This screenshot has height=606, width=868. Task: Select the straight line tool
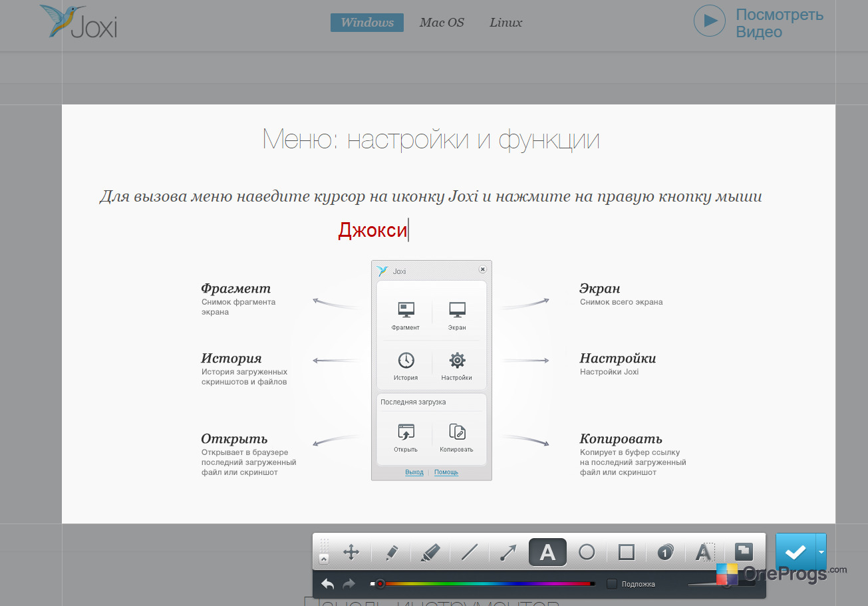[x=470, y=552]
